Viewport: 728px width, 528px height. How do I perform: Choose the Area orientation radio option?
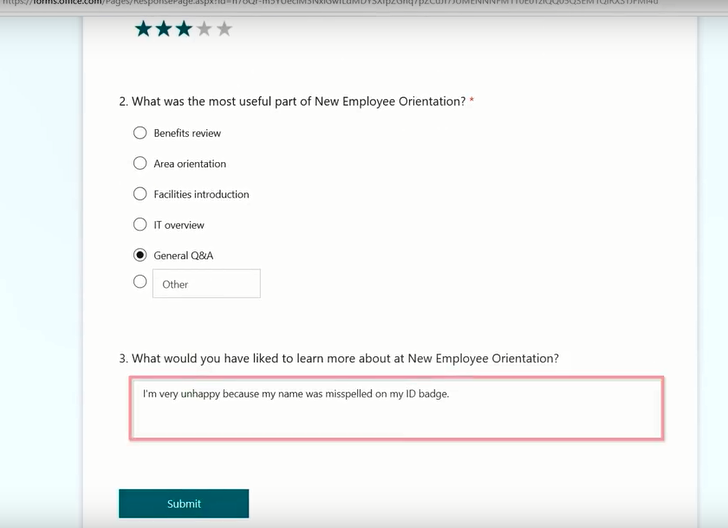click(140, 163)
